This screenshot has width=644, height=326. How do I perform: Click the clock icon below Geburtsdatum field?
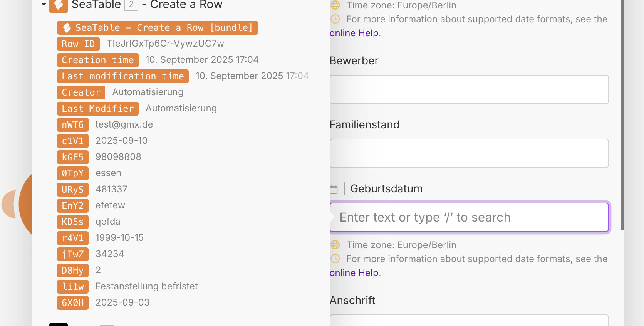335,259
